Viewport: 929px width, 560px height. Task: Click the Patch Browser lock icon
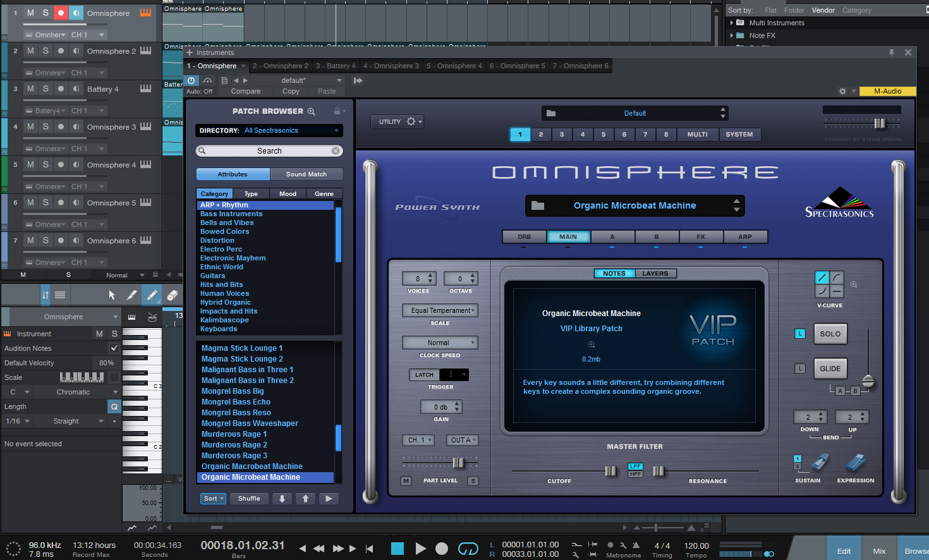[x=337, y=111]
